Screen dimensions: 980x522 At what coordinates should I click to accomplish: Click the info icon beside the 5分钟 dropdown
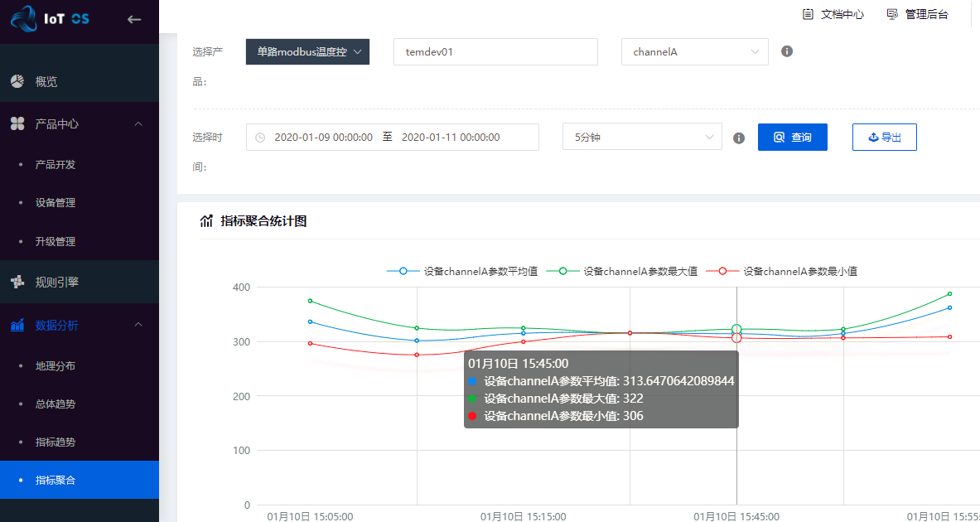point(738,138)
